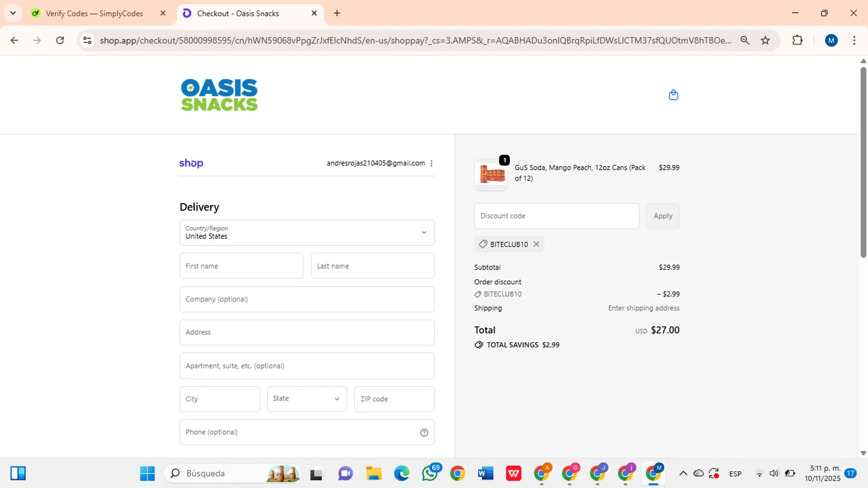Image resolution: width=868 pixels, height=488 pixels.
Task: Click the total amount $27.00
Action: (665, 330)
